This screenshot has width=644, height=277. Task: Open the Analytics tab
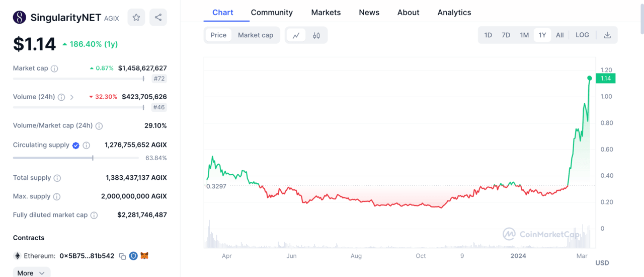454,13
